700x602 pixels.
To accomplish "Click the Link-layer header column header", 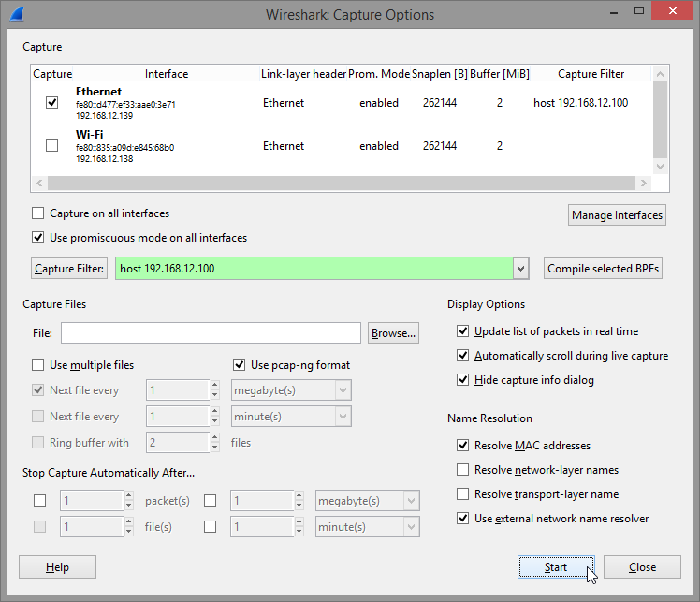I will (303, 74).
